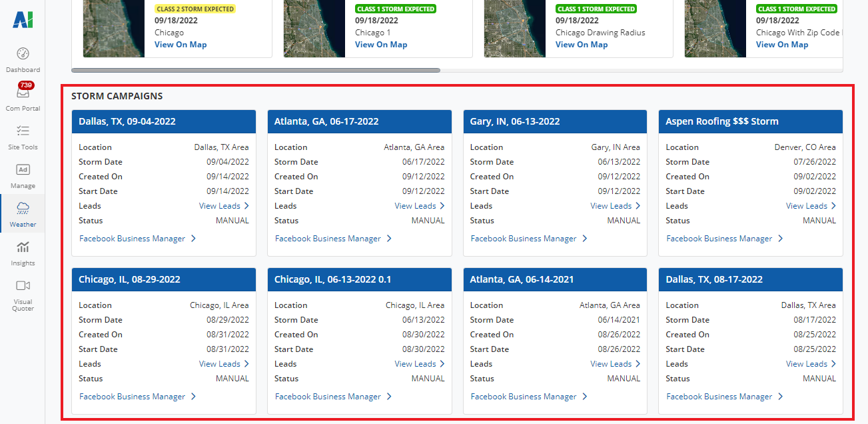Open the Chicago, IL, 08-29-2022 campaign header

pos(164,280)
